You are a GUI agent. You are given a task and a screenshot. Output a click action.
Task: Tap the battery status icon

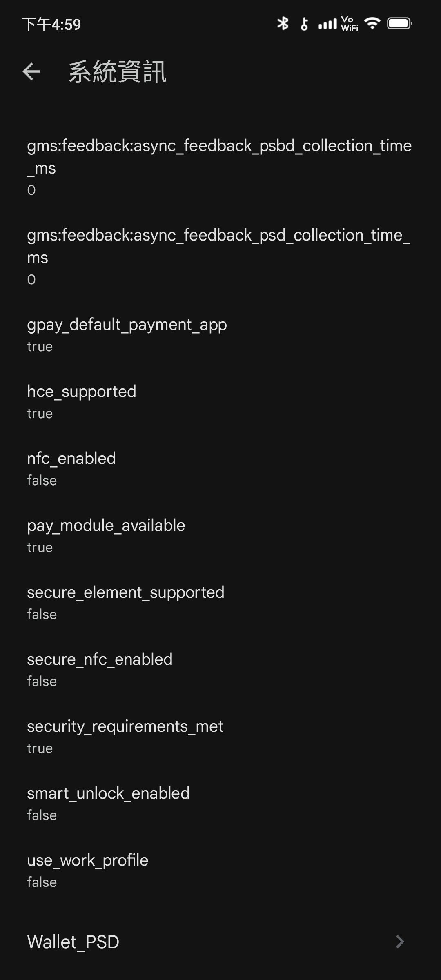(399, 24)
